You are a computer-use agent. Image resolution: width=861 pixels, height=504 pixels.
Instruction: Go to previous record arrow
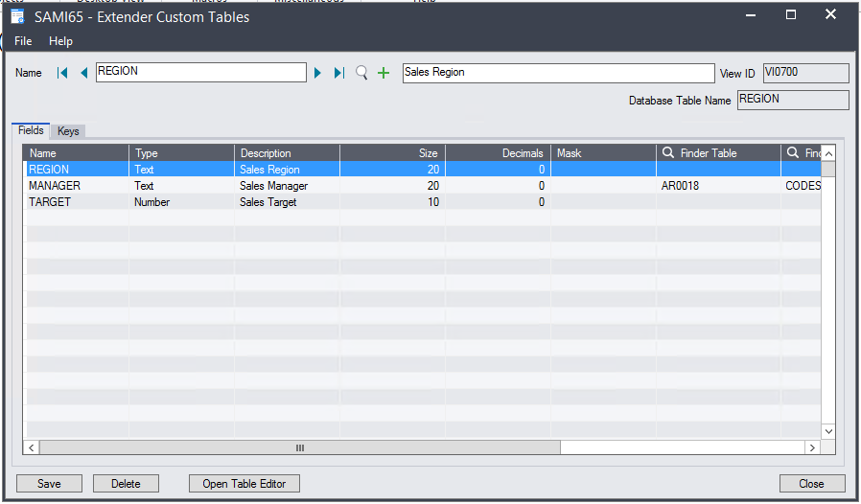83,73
